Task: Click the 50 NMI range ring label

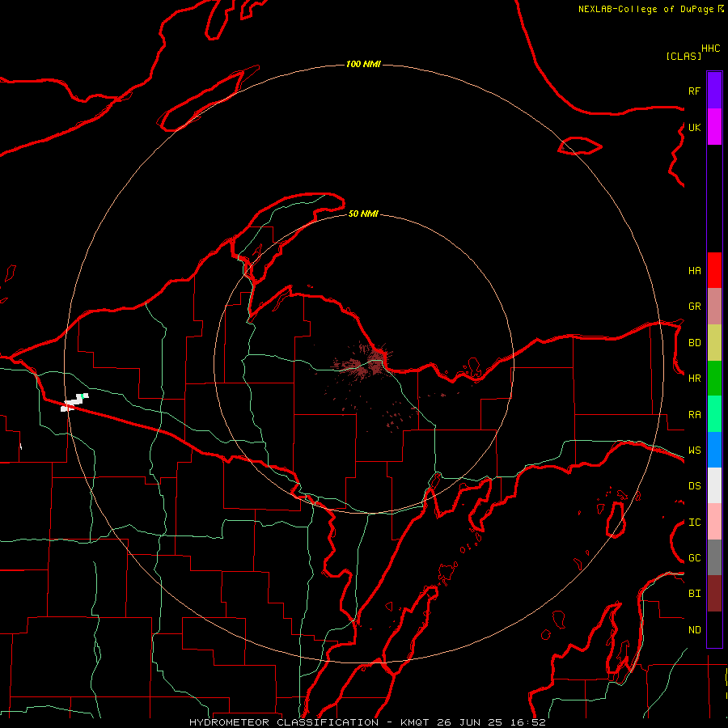Action: click(363, 214)
